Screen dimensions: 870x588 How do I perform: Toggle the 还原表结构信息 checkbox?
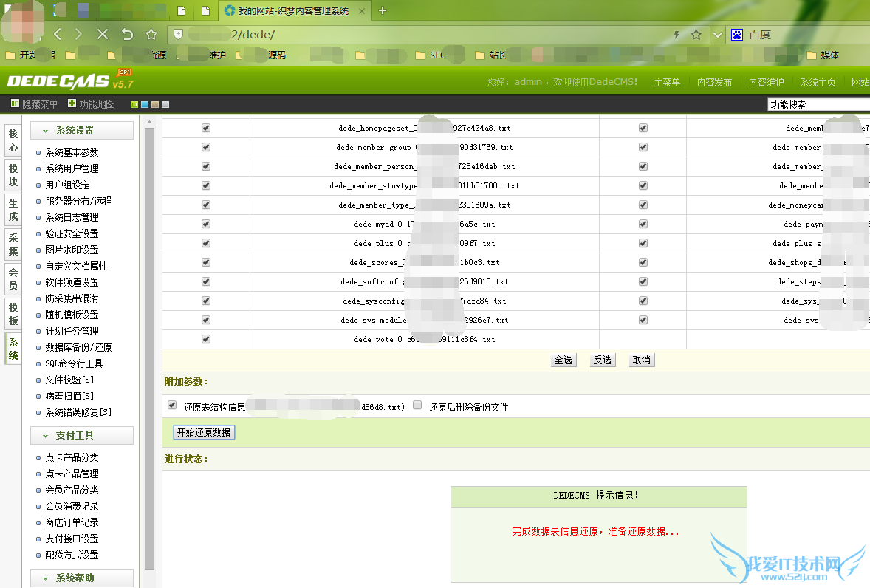(x=172, y=405)
